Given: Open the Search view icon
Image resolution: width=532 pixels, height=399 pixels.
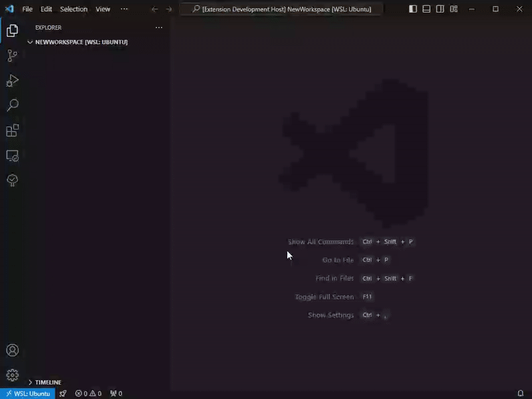Looking at the screenshot, I should [x=12, y=105].
